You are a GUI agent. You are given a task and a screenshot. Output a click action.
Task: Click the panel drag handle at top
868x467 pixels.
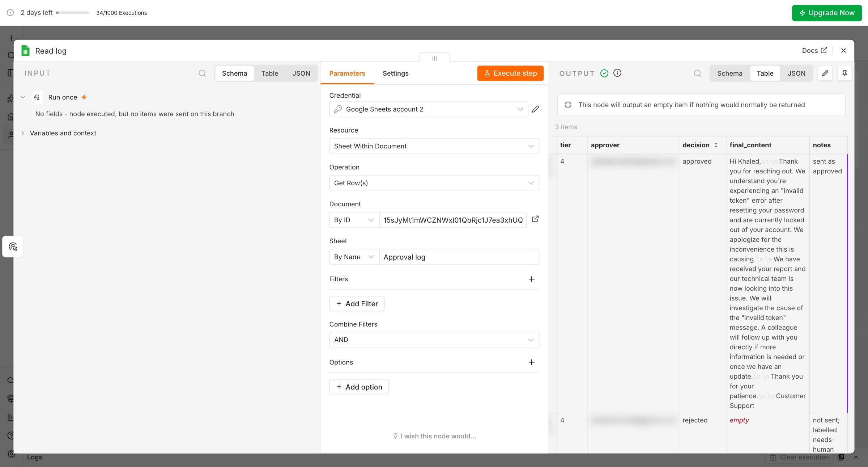pos(434,58)
